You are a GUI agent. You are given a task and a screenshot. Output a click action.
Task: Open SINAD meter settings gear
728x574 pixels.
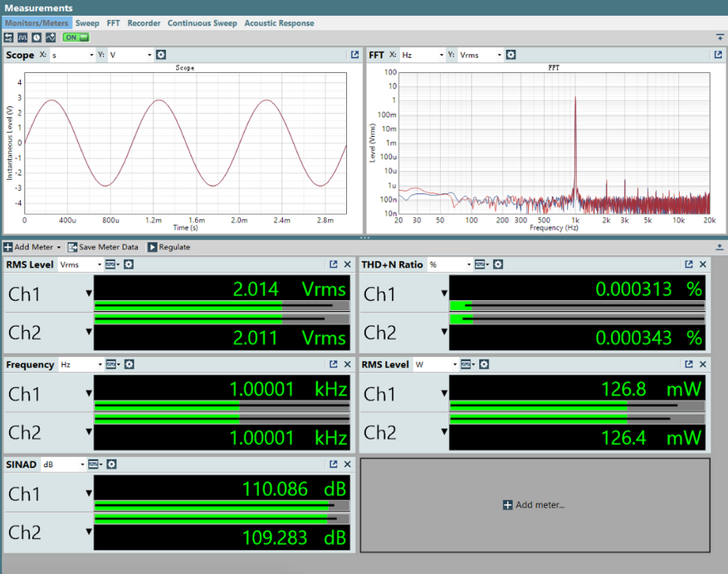coord(111,465)
